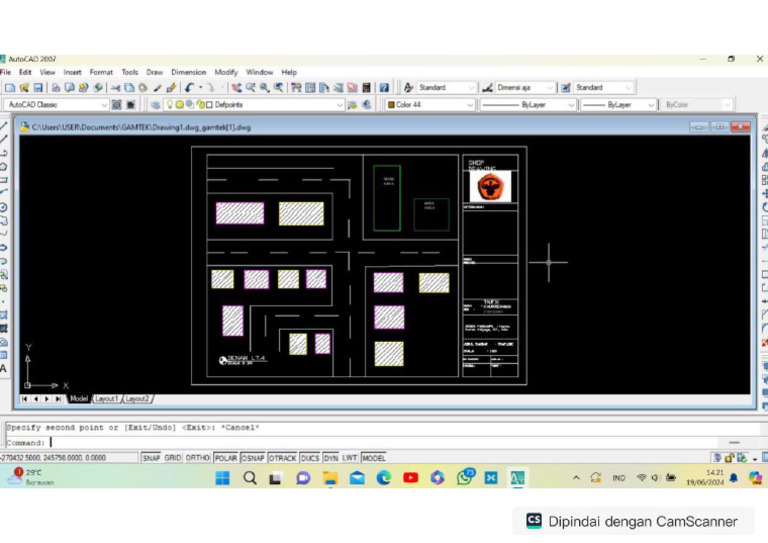This screenshot has width=768, height=543.
Task: Click the Paste icon in toolbar
Action: pyautogui.click(x=143, y=88)
